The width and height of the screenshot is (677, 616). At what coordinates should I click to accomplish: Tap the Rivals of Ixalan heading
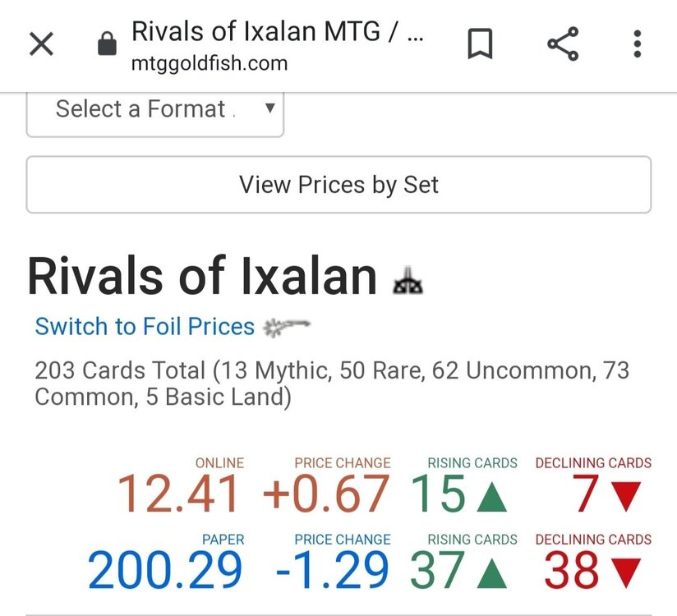click(x=202, y=277)
